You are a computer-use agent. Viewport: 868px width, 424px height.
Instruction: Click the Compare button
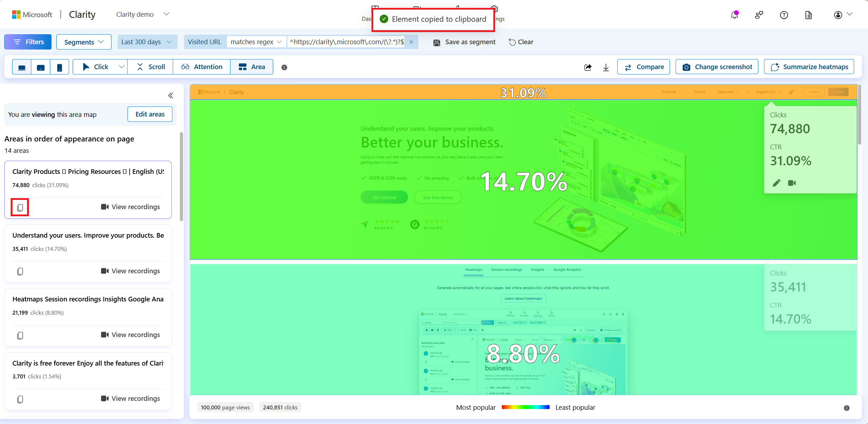pos(643,67)
